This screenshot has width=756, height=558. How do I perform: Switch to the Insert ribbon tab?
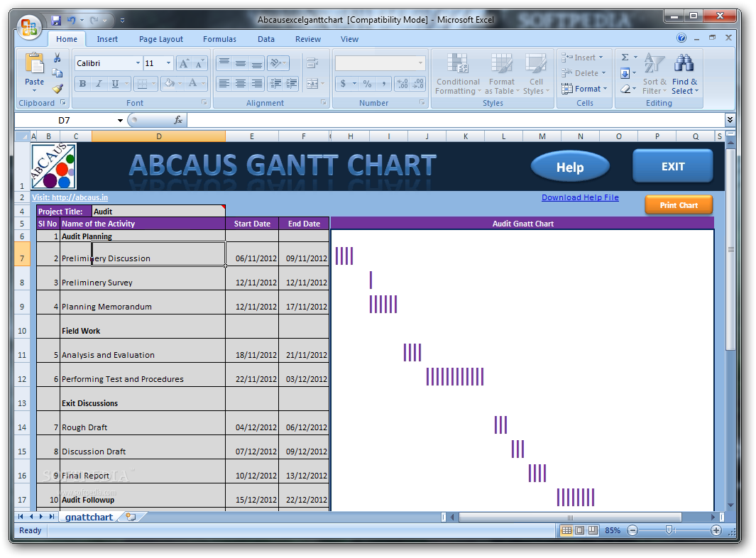click(x=107, y=39)
